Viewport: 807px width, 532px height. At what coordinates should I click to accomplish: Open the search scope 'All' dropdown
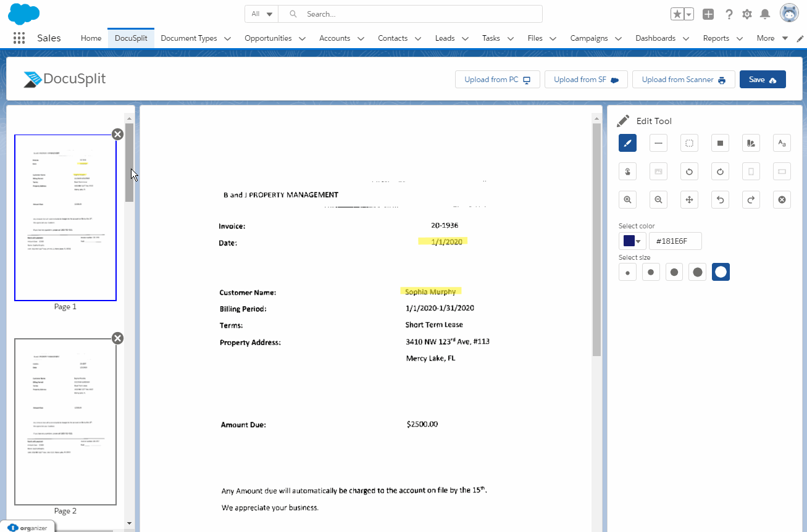point(261,14)
